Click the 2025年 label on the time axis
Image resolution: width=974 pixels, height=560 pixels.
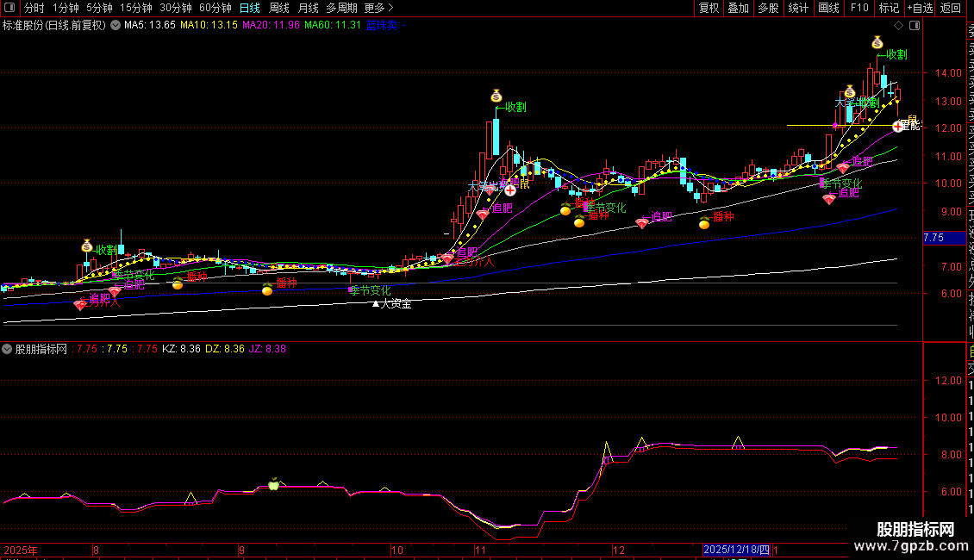pyautogui.click(x=21, y=550)
